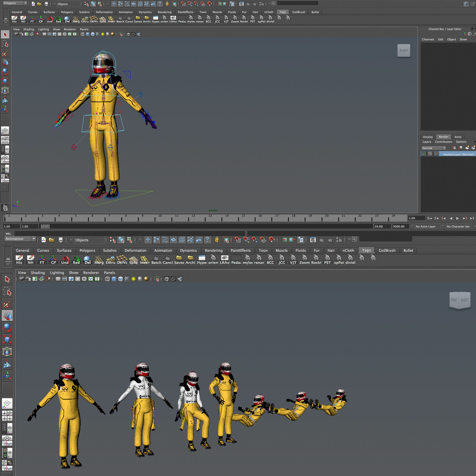Toggle wireframe on shaded in lower panel toolbar
Viewport: 476px width, 476px height.
click(x=120, y=279)
